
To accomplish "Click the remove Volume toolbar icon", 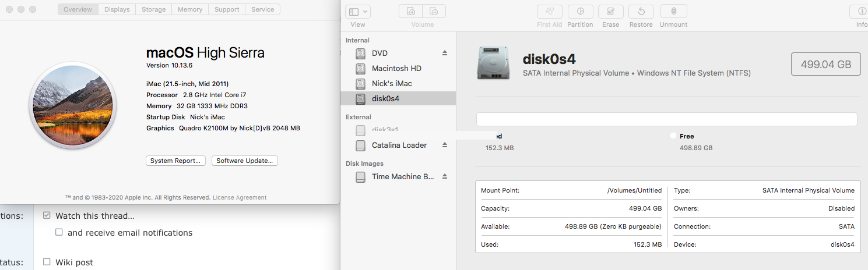I will click(x=434, y=11).
